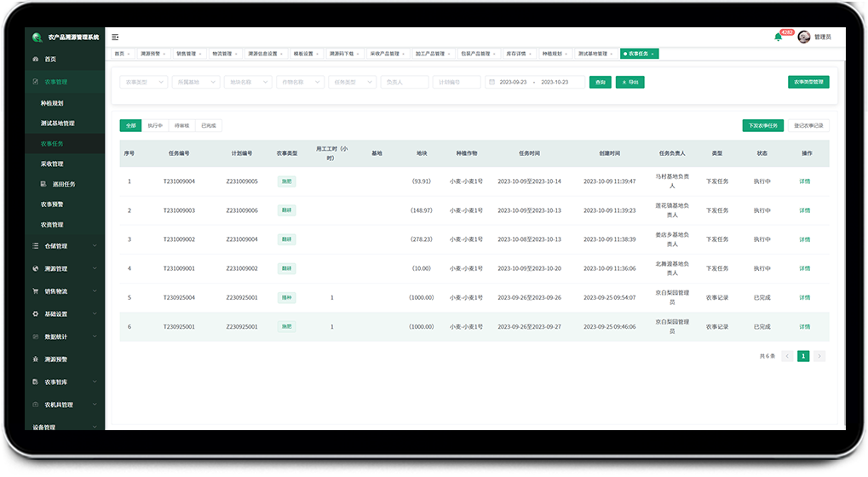Expand 销售物流 using its chevron arrow
The height and width of the screenshot is (477, 868).
95,291
